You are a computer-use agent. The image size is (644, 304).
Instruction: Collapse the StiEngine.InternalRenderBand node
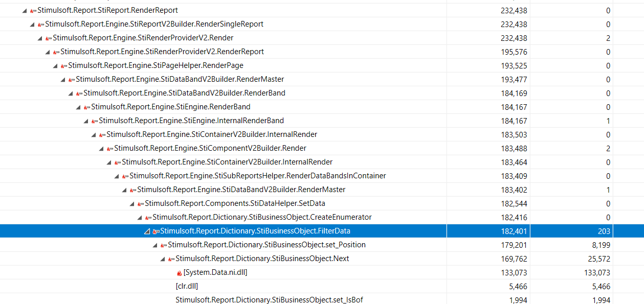(x=86, y=121)
